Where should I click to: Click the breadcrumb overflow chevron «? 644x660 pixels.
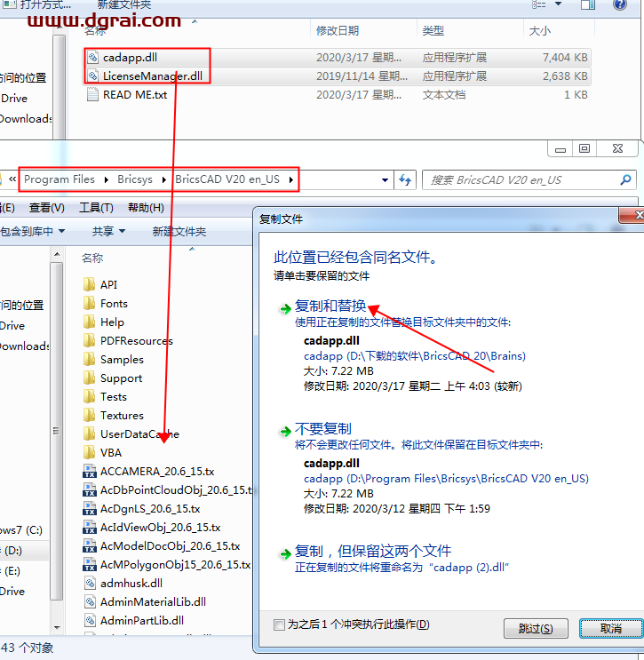(x=12, y=179)
